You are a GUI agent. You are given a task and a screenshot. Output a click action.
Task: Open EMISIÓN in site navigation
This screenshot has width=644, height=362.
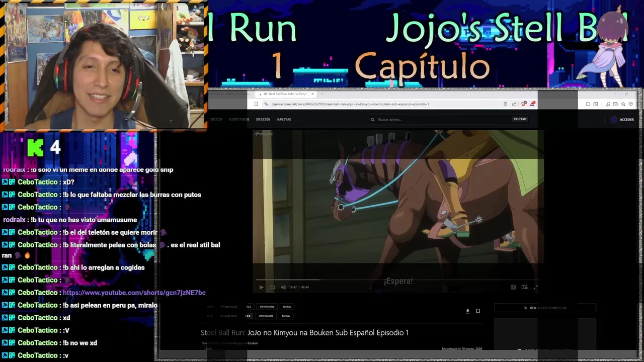263,120
